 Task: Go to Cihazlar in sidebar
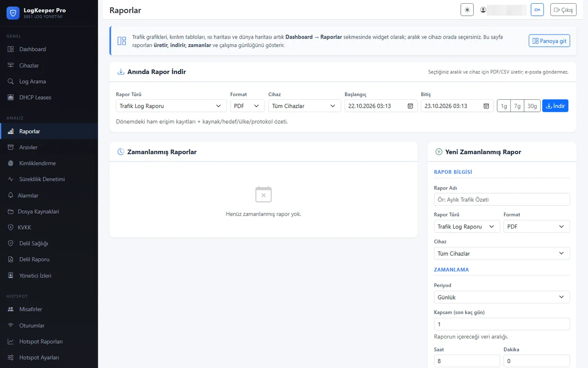point(49,65)
